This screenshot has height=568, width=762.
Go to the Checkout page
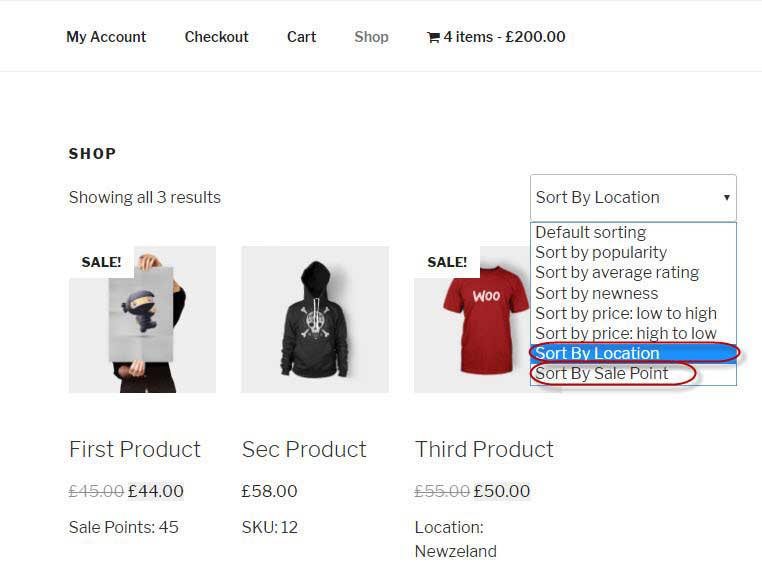pos(216,37)
